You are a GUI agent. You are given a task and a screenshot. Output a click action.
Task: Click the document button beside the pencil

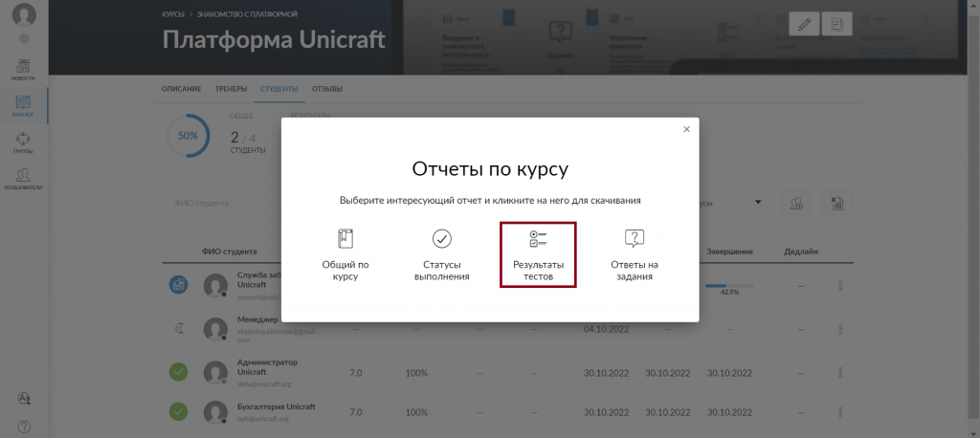click(x=836, y=24)
